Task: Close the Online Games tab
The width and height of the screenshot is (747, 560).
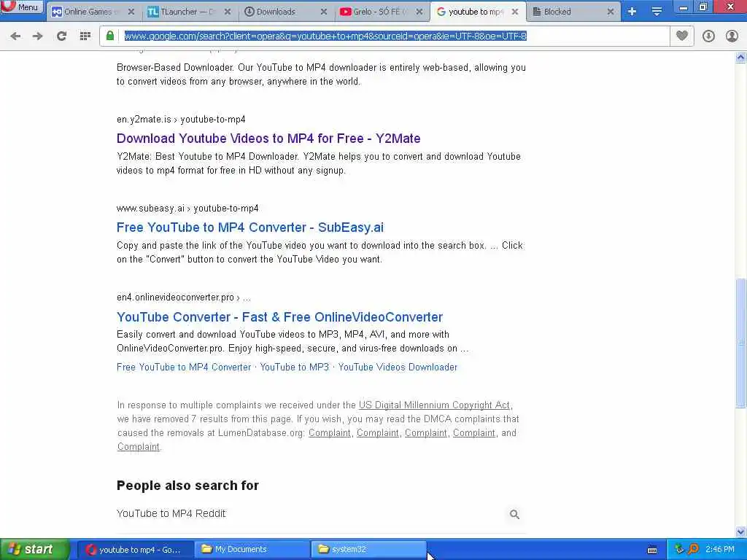Action: point(131,12)
